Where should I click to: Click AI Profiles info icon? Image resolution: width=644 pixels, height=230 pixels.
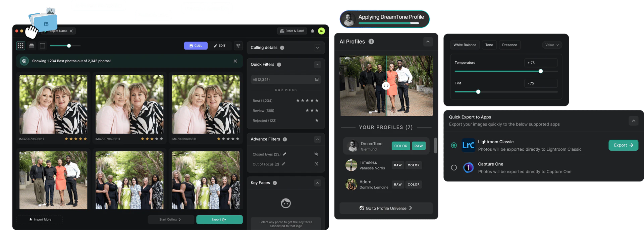point(371,42)
